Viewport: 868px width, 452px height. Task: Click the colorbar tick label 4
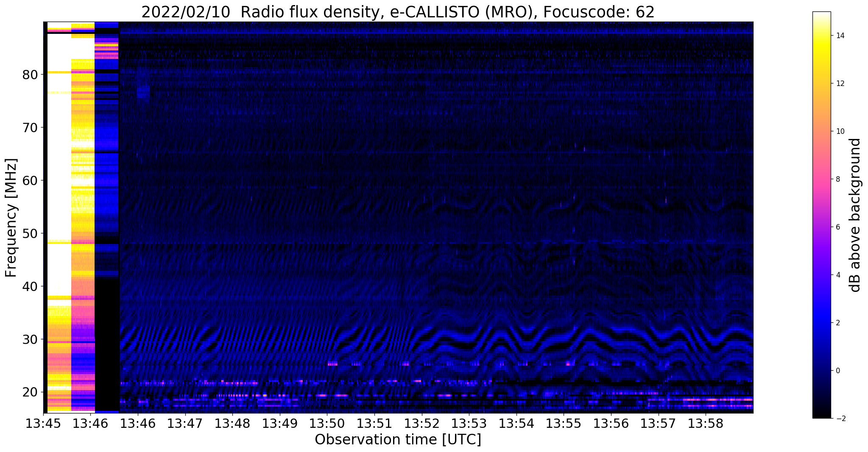[837, 275]
